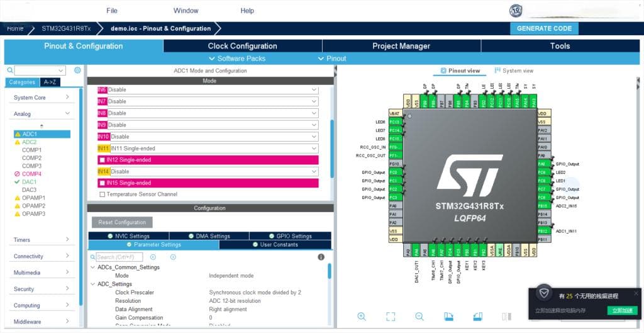The image size is (644, 333).
Task: Enable the Temperature Sensor Channel checkbox
Action: [103, 194]
